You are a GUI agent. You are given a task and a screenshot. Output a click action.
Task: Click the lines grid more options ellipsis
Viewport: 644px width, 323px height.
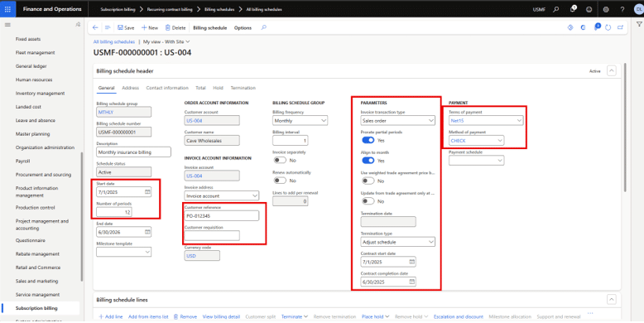(x=590, y=314)
